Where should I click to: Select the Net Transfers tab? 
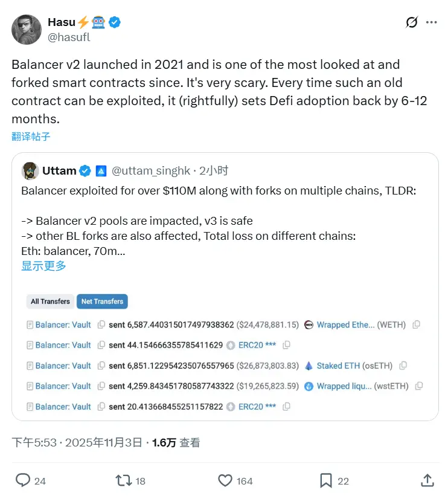102,301
